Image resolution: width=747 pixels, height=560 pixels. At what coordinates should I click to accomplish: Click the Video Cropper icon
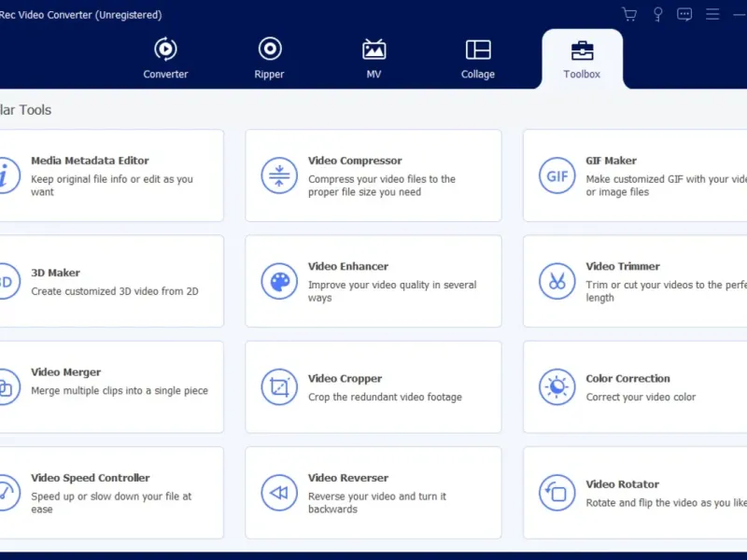[279, 387]
